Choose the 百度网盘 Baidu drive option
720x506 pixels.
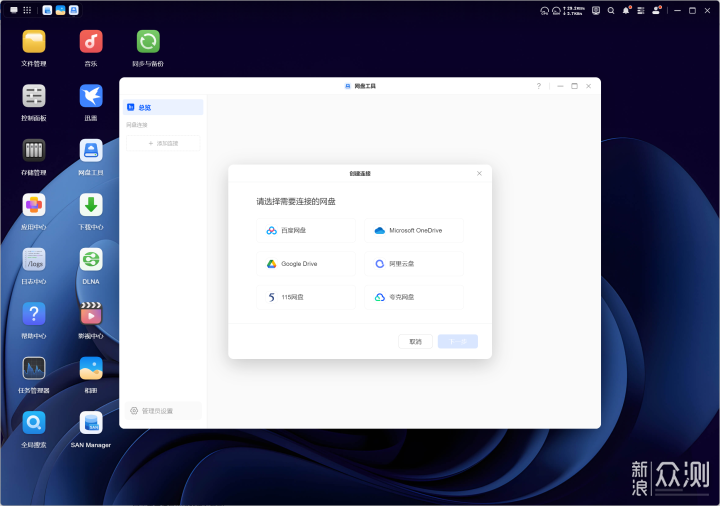306,231
